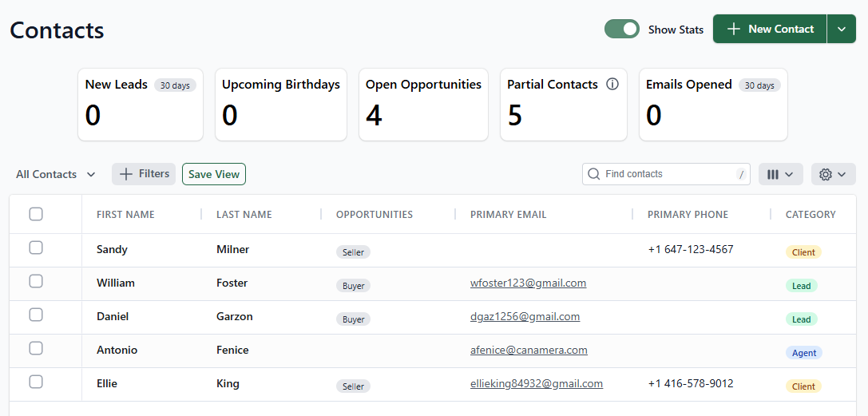868x416 pixels.
Task: Click the Agent tag for Antonio Fenice
Action: [803, 353]
